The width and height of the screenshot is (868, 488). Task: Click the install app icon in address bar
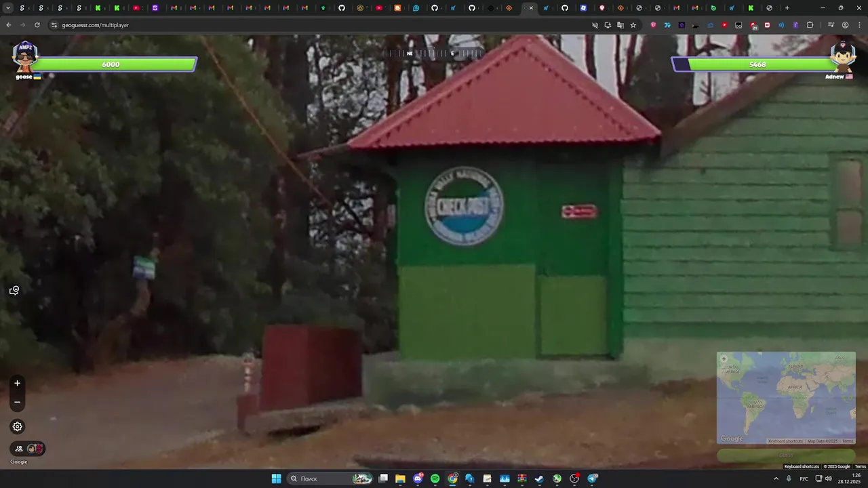pyautogui.click(x=608, y=25)
